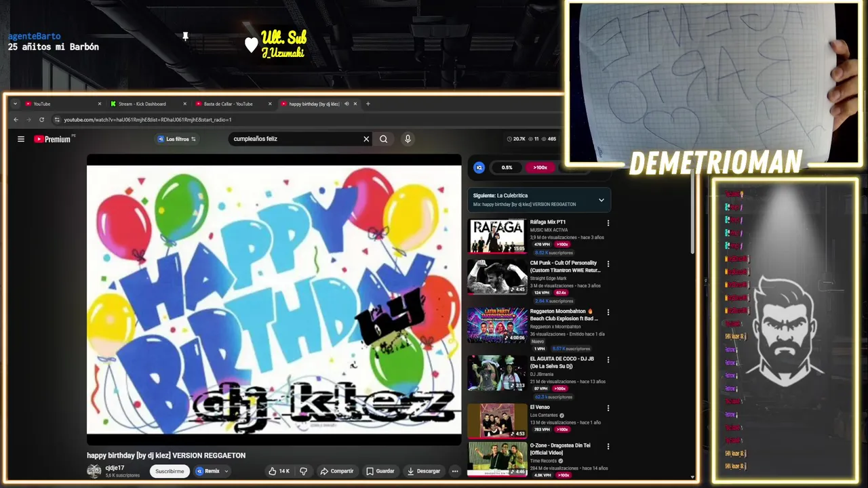Viewport: 868px width, 488px height.
Task: Click the search magnifier button
Action: 384,139
